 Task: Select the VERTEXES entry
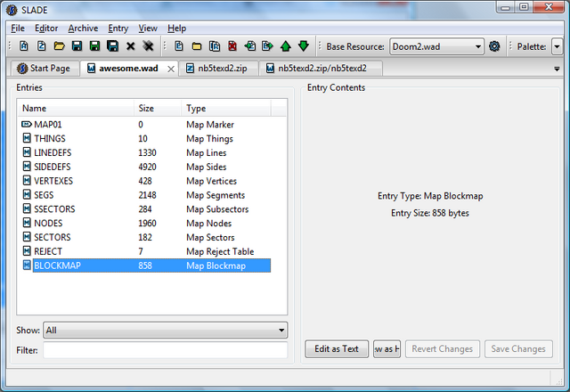click(53, 181)
